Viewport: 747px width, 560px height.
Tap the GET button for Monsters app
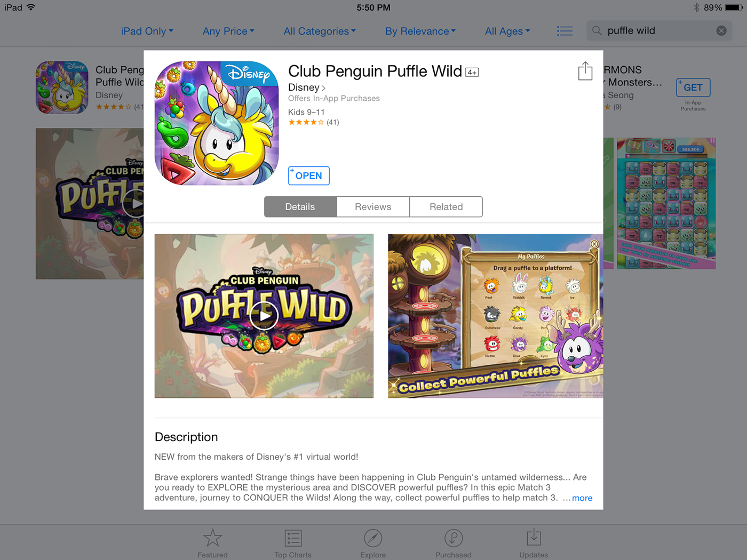[693, 87]
